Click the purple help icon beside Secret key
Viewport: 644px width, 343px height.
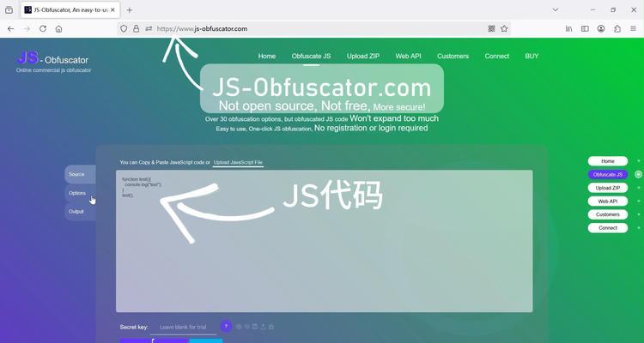(226, 327)
